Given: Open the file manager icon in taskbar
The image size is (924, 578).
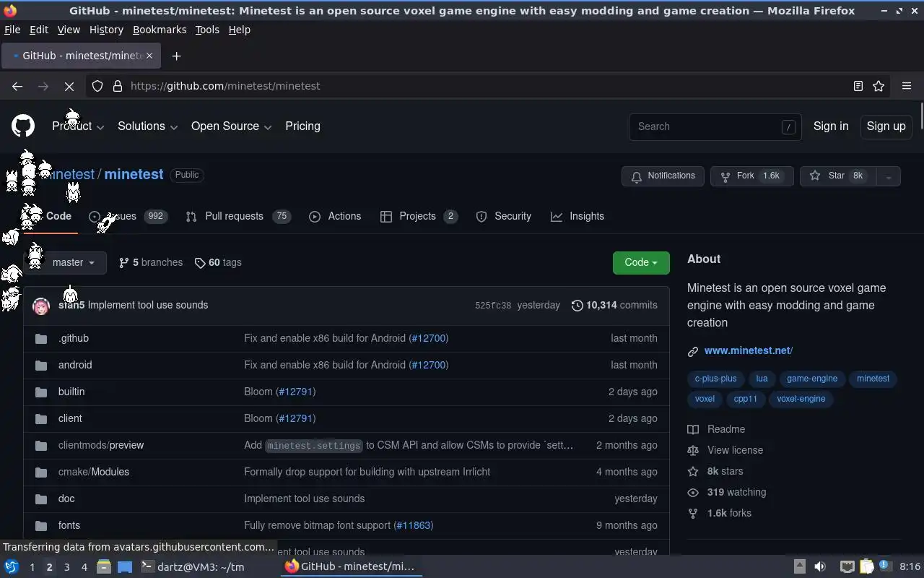Looking at the screenshot, I should [x=103, y=566].
